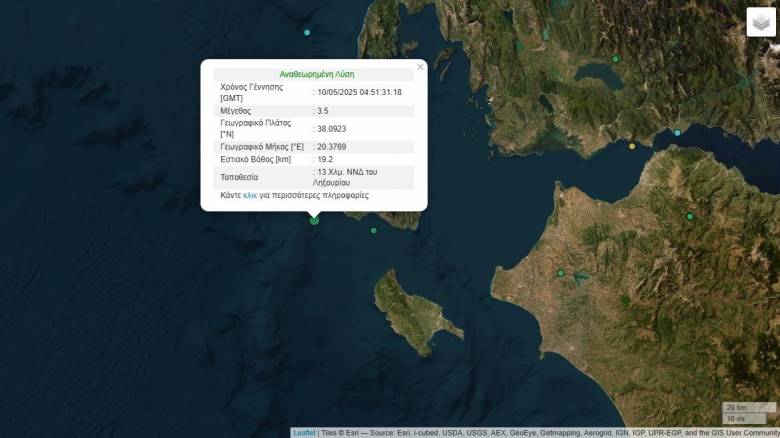Click the origin time 10/05/2025 04:51:31.18

tap(358, 92)
